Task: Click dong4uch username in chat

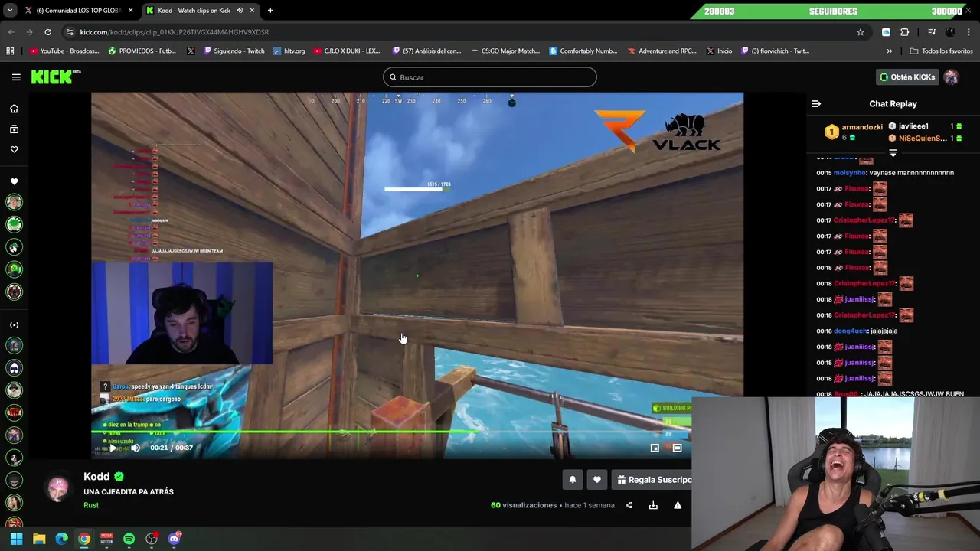Action: click(x=850, y=331)
